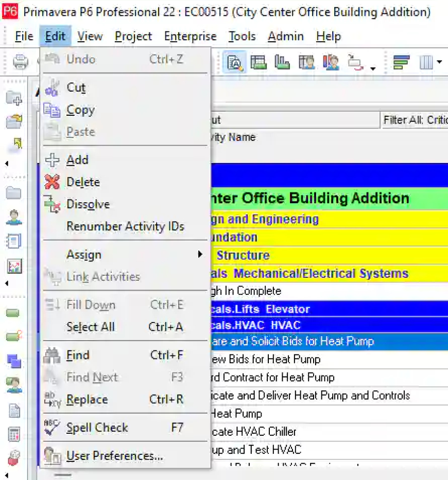Select the Foundation WBS band
448x480 pixels.
tap(330, 237)
